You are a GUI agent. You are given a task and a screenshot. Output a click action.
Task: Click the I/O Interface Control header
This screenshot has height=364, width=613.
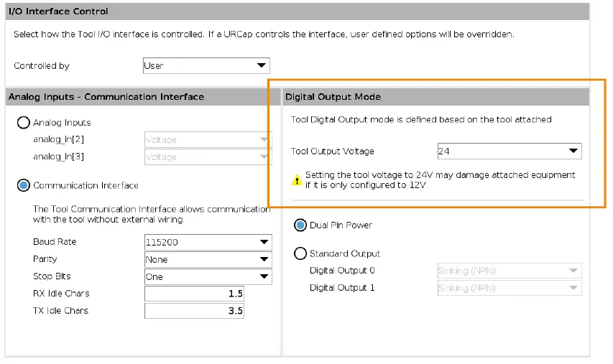point(58,11)
